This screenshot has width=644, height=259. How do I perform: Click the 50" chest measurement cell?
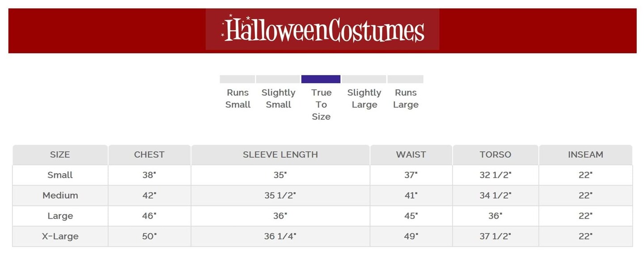point(149,237)
